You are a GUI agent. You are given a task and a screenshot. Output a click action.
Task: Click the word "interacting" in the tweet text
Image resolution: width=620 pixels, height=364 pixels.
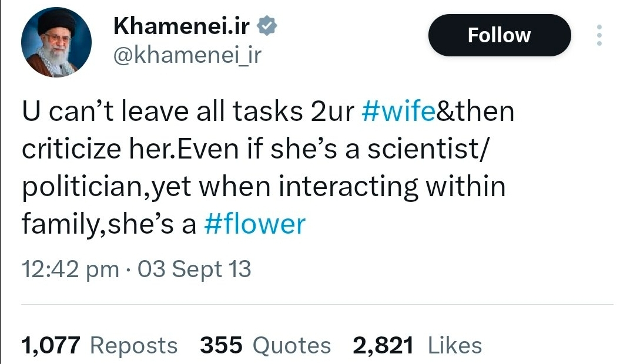pos(347,187)
